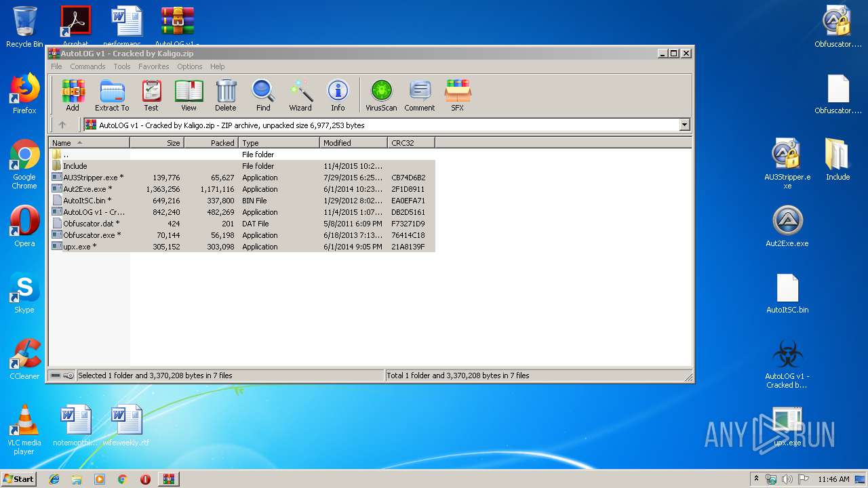This screenshot has width=868, height=488.
Task: Open wifeweekly.rtf desktop document
Action: tap(126, 426)
